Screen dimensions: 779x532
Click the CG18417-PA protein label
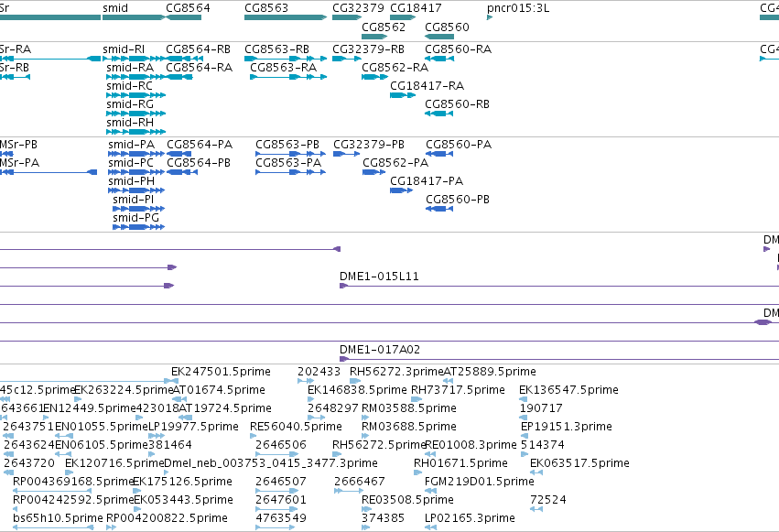[x=427, y=181]
